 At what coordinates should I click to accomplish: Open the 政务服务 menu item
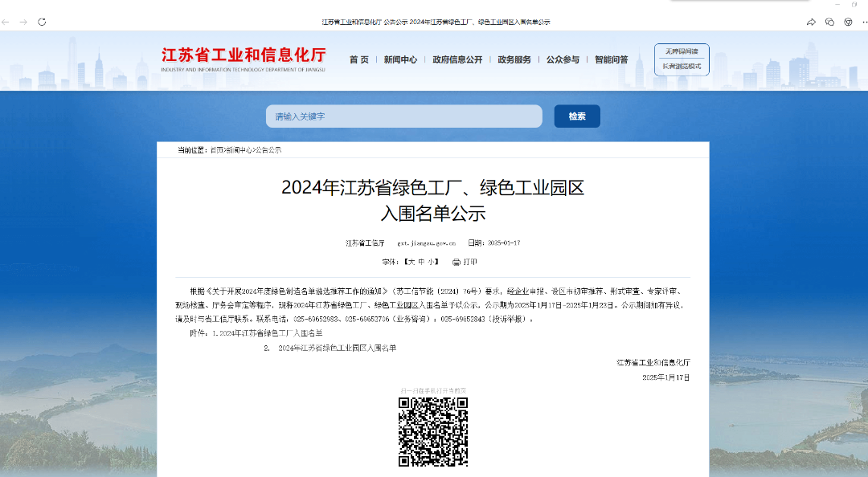pyautogui.click(x=514, y=59)
